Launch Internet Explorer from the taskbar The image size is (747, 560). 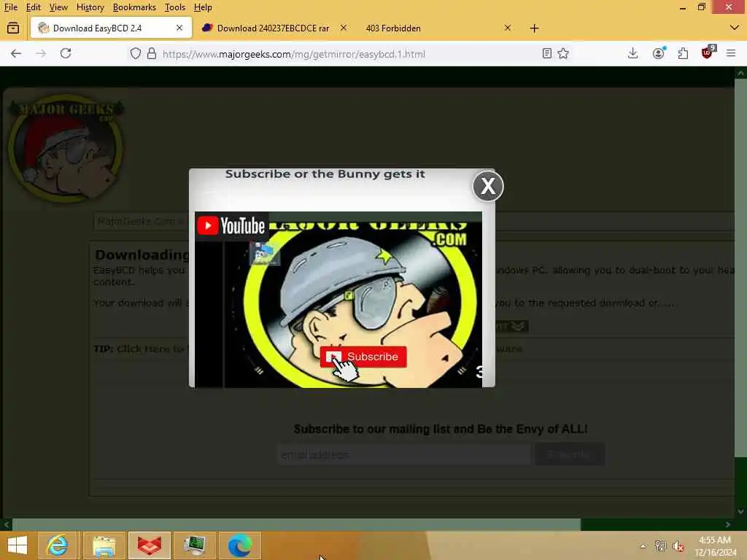click(57, 545)
